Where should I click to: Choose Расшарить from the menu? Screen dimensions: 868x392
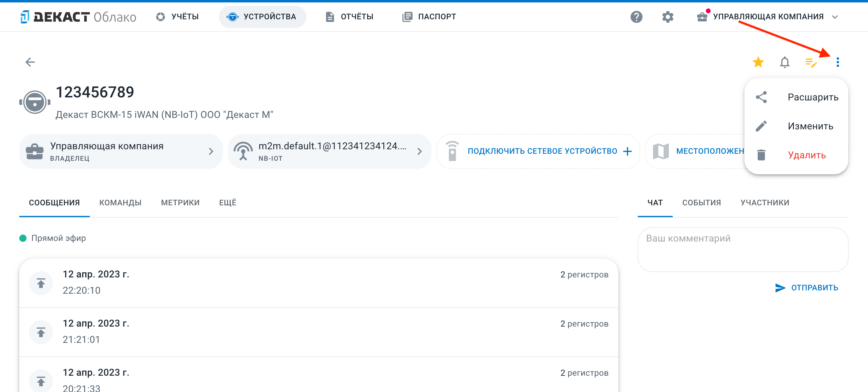796,97
